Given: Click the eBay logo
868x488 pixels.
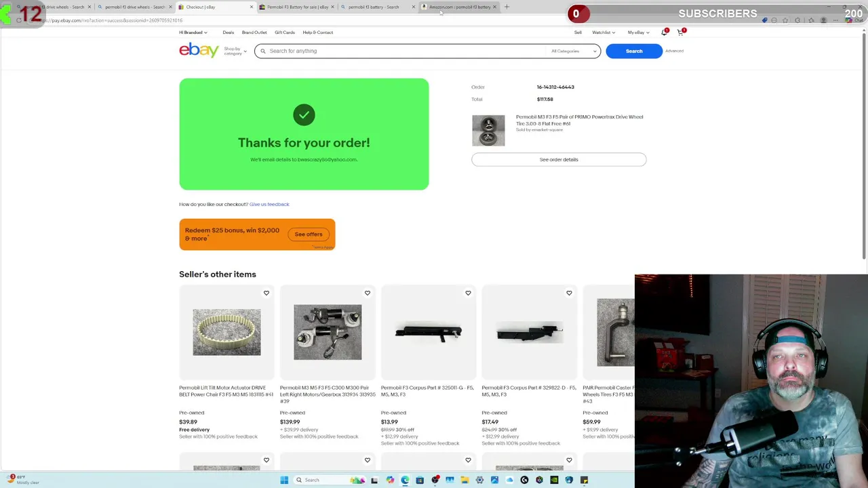Looking at the screenshot, I should pyautogui.click(x=199, y=50).
